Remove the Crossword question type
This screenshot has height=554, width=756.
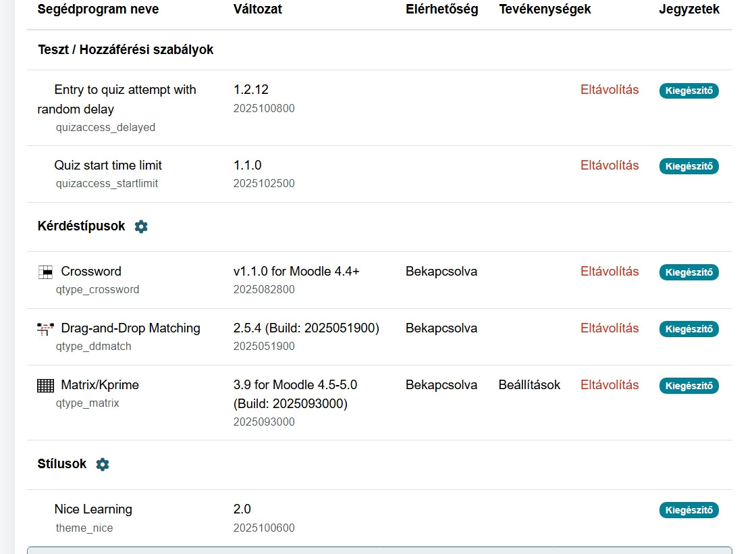(609, 272)
